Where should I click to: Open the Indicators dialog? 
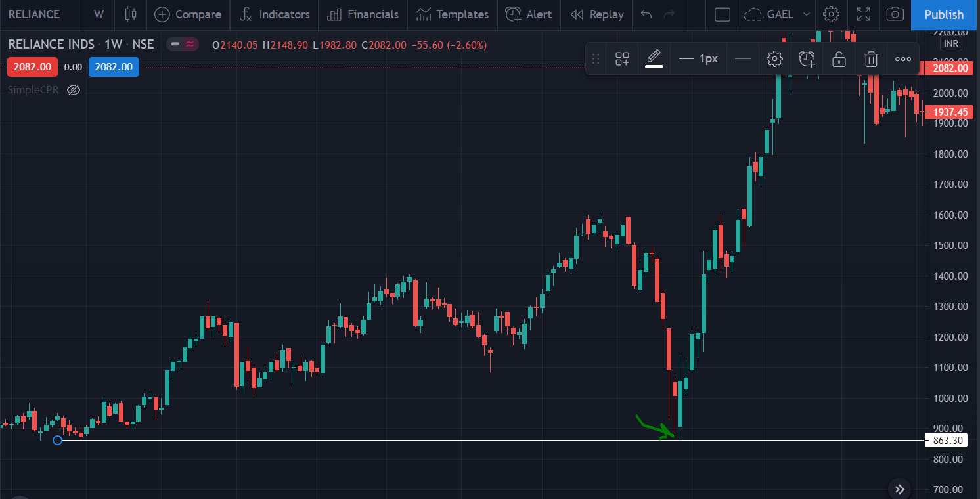[275, 14]
